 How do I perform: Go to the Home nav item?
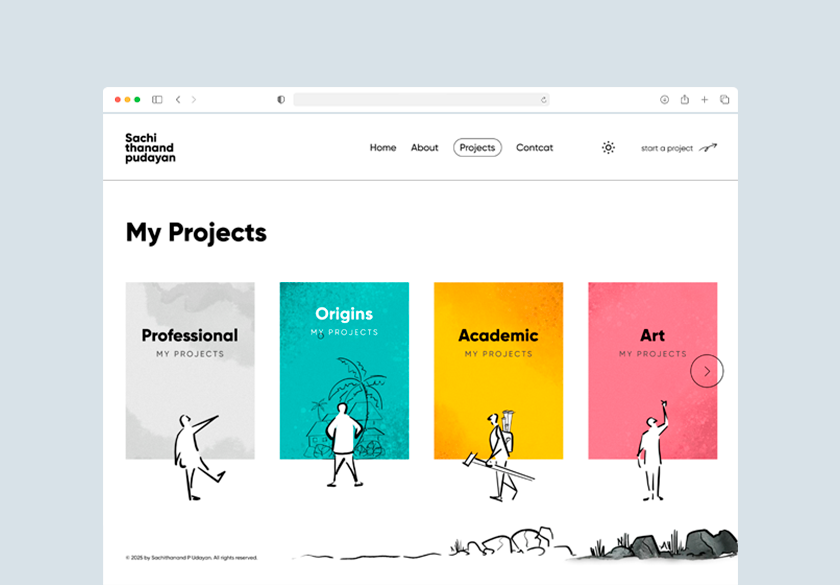383,148
